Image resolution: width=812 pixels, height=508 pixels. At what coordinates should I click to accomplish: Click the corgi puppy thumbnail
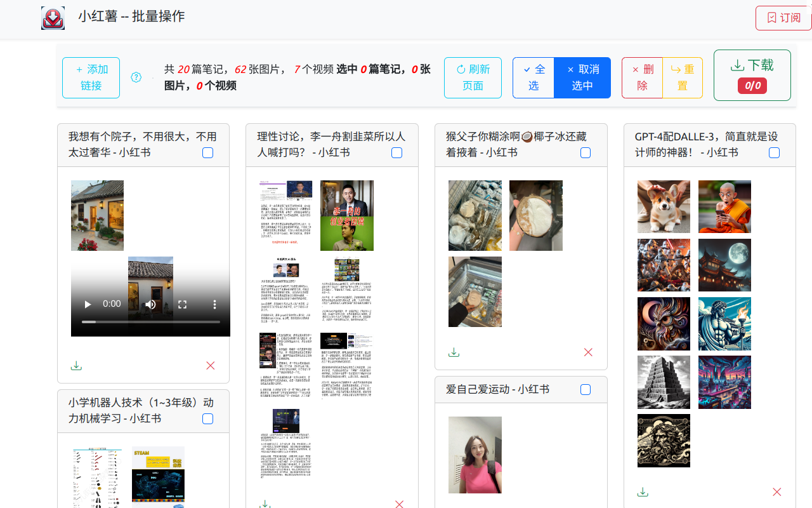point(664,206)
